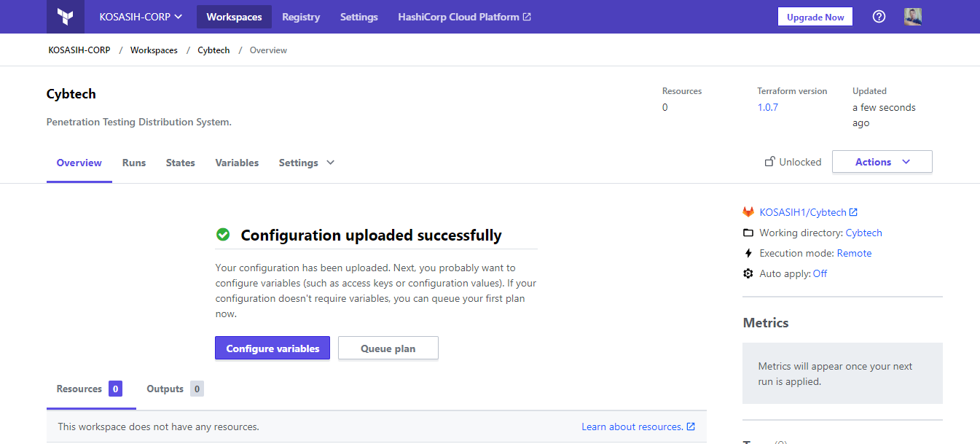This screenshot has width=980, height=444.
Task: Select the Resources tab
Action: (91, 389)
